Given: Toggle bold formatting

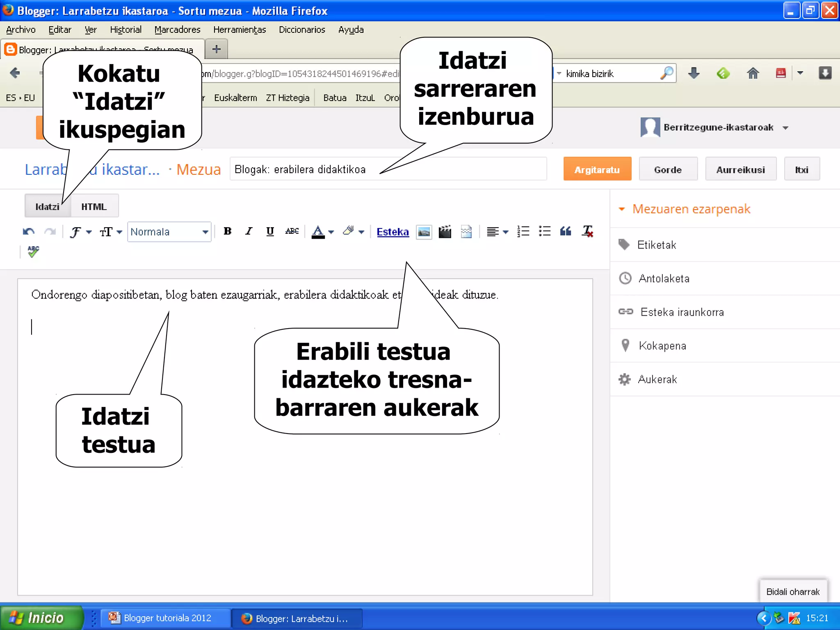Looking at the screenshot, I should coord(227,231).
